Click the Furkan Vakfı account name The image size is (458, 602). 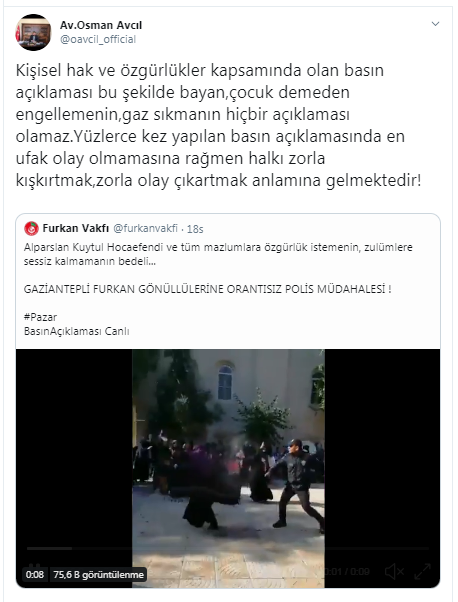(x=76, y=228)
